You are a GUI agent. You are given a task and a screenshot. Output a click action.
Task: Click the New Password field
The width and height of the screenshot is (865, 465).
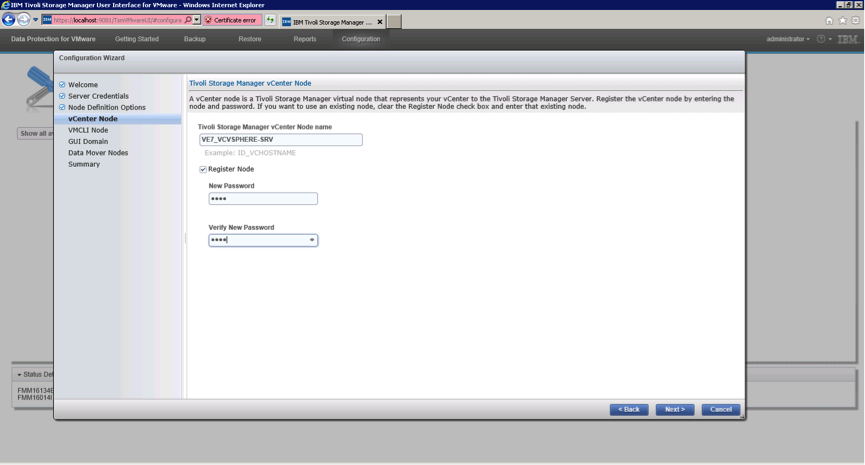click(x=263, y=199)
